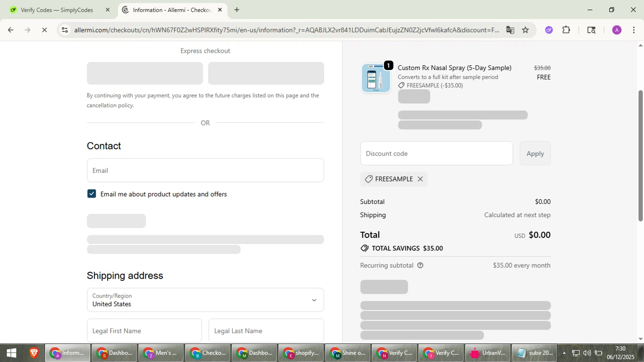Click the 'Contact' heading
The width and height of the screenshot is (644, 362).
(104, 146)
